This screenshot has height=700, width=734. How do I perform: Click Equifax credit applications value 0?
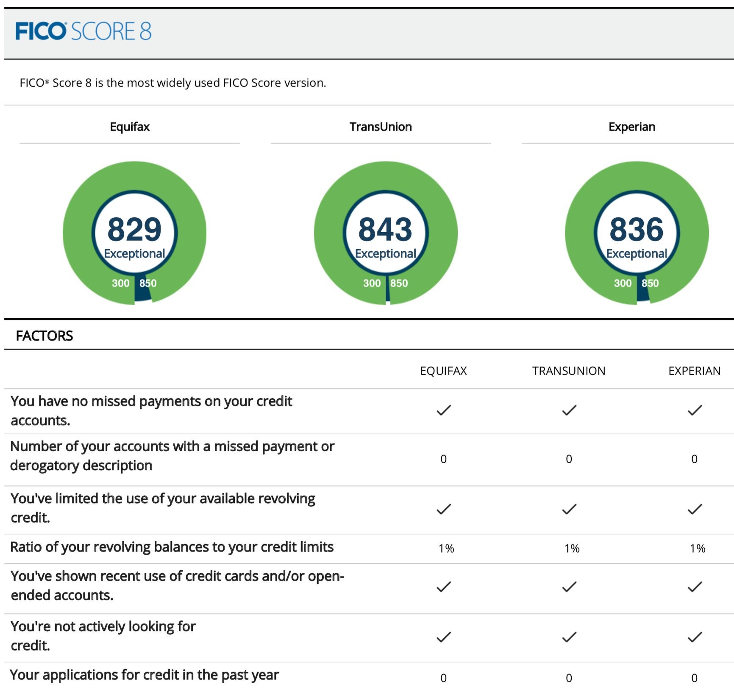pos(443,678)
